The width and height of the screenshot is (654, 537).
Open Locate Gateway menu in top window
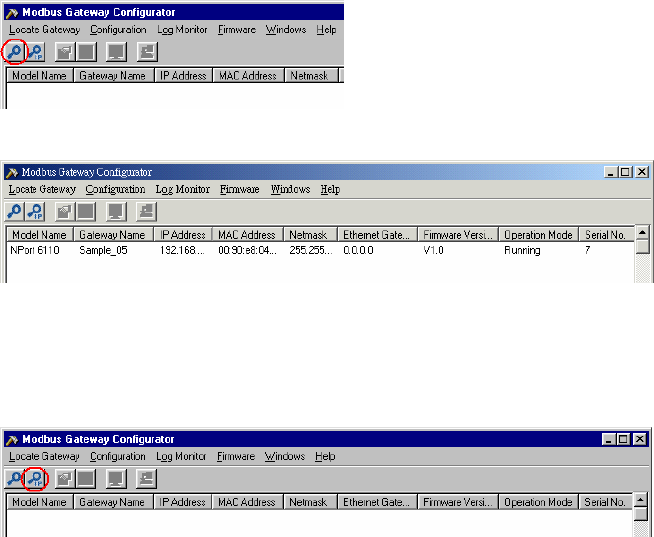click(44, 30)
